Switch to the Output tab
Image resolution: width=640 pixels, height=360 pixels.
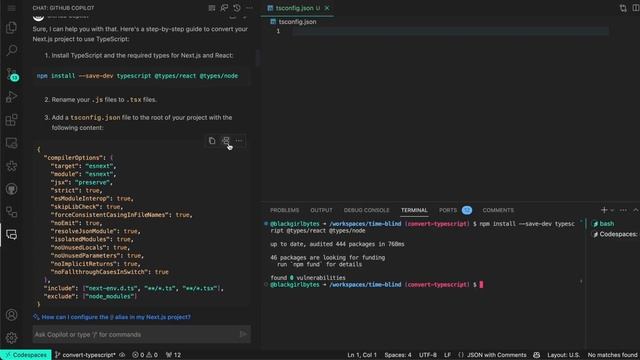321,210
